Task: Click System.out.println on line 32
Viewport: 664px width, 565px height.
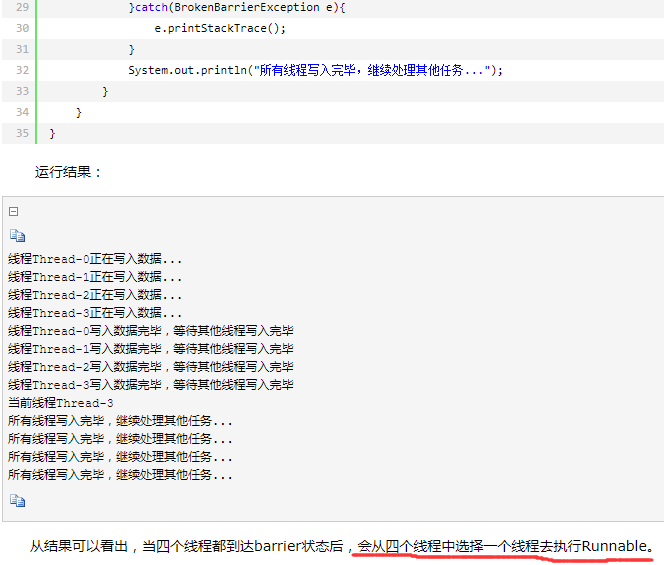Action: coord(188,70)
